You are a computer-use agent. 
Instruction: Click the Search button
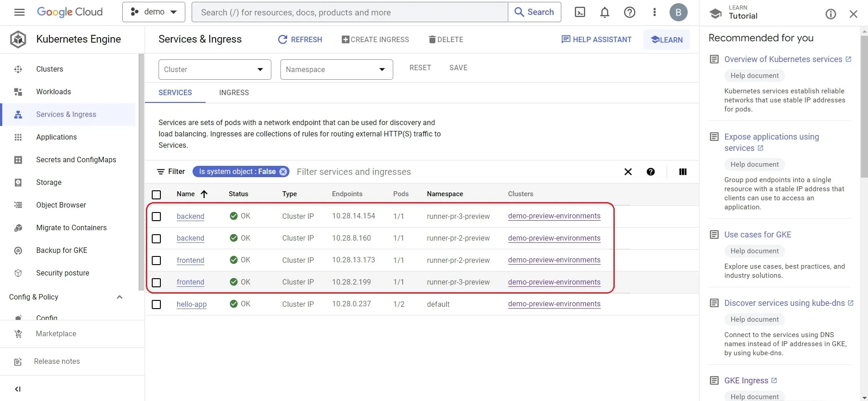pyautogui.click(x=535, y=12)
